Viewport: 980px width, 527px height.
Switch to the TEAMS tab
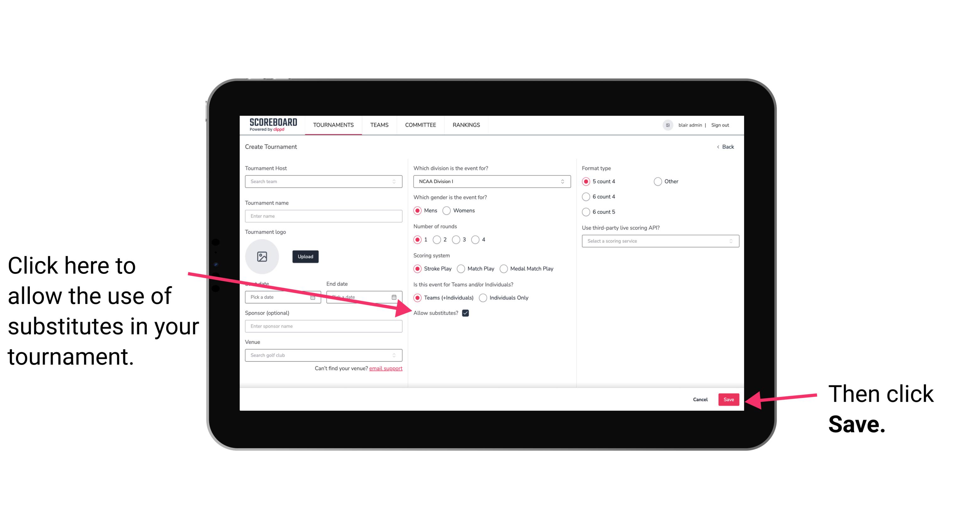tap(378, 125)
